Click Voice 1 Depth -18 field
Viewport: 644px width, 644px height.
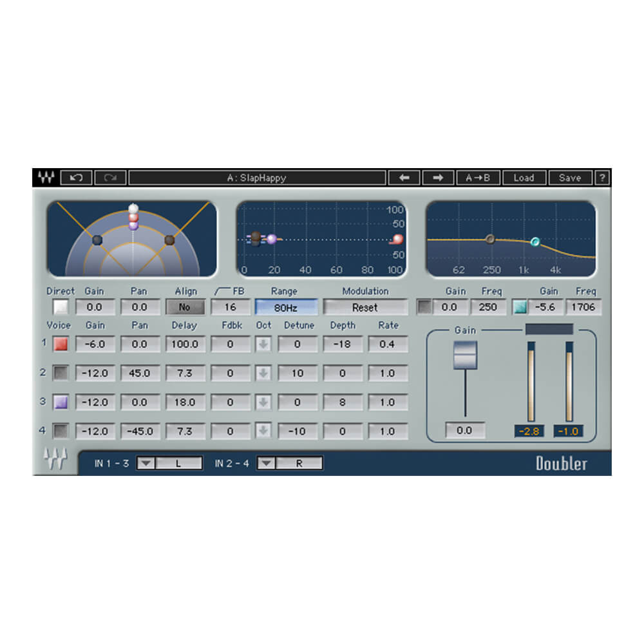[x=343, y=344]
